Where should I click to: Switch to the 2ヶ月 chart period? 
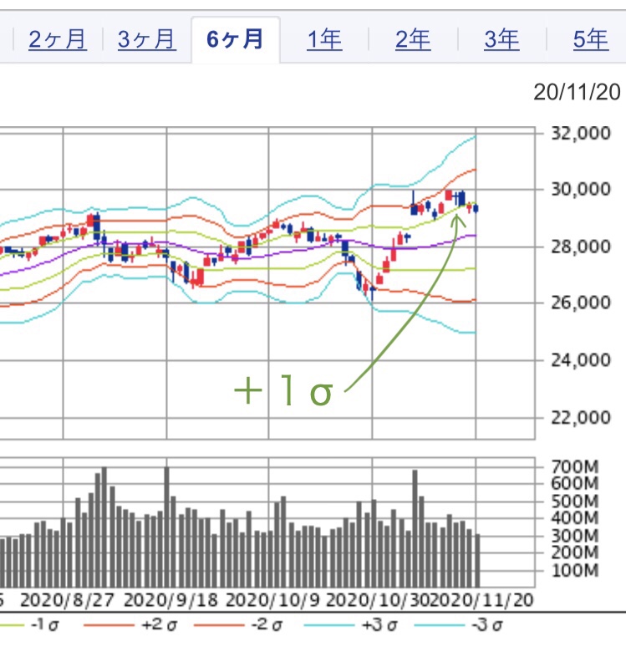click(57, 39)
